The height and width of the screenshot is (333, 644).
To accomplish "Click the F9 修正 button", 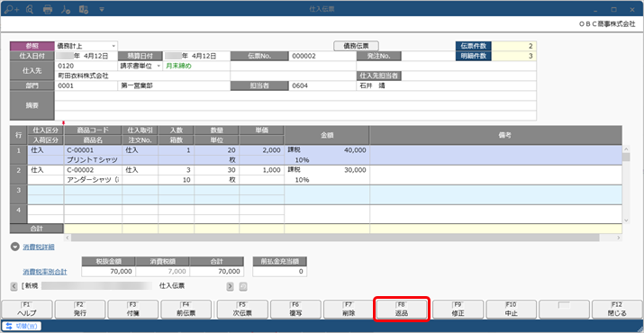I will point(458,310).
